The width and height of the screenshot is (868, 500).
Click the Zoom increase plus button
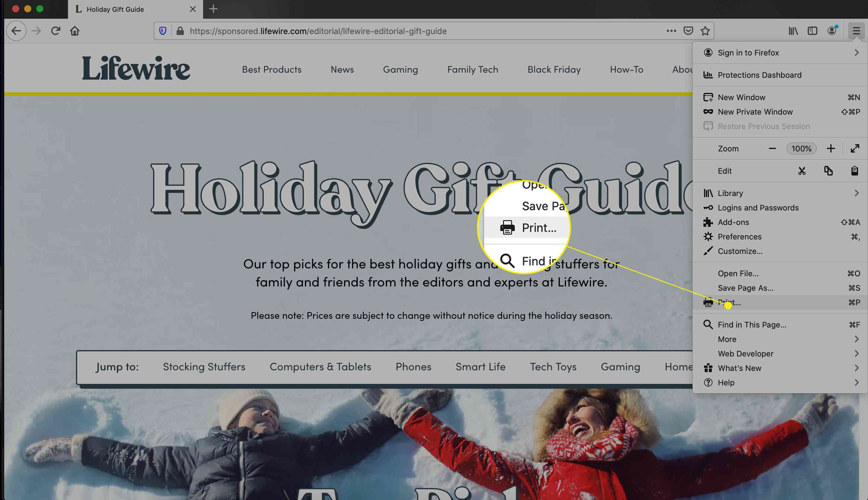coord(830,149)
